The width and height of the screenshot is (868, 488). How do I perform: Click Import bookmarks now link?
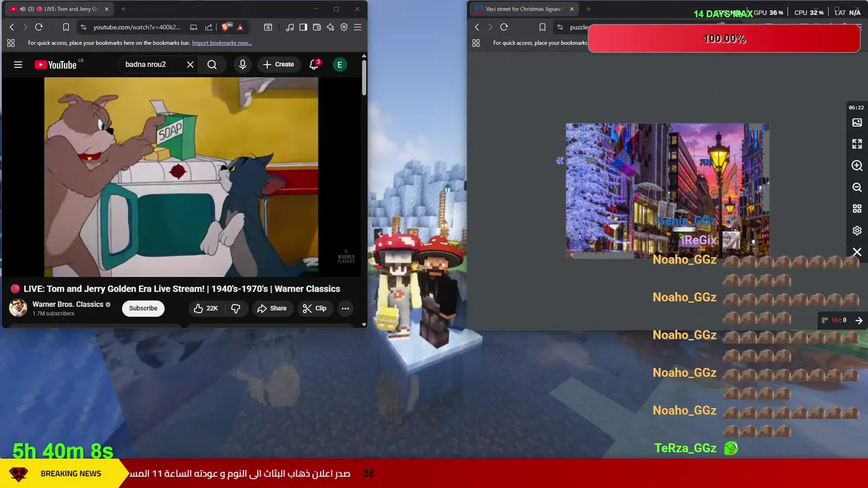point(222,43)
